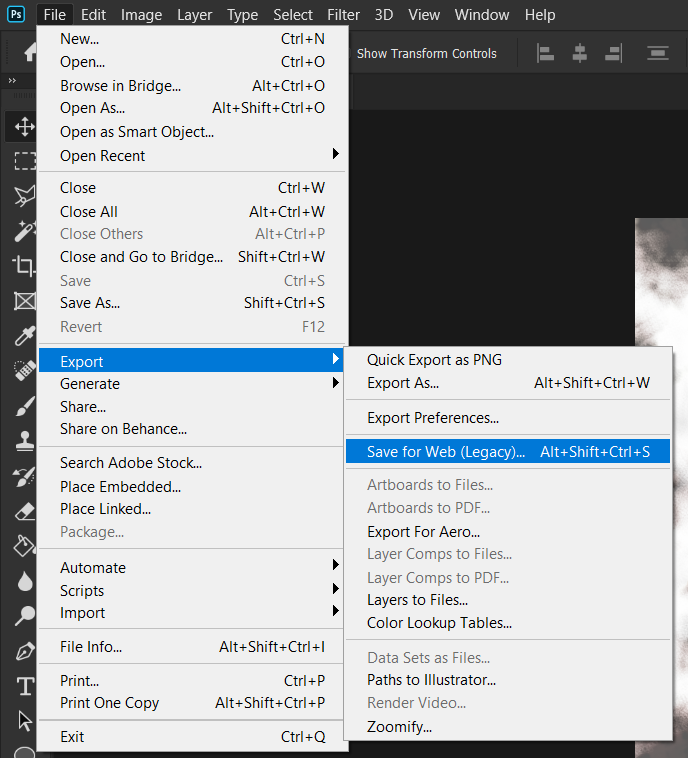Open the 3D menu
Viewport: 688px width, 758px height.
384,15
